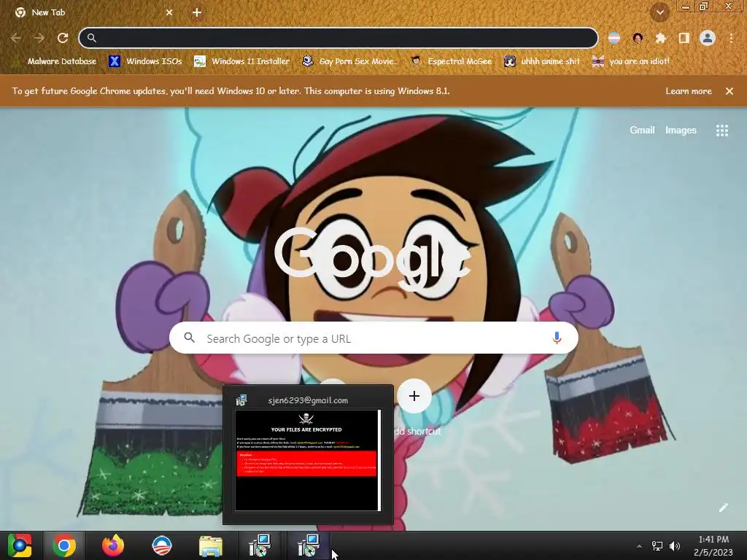Show hidden tray icons arrow
The image size is (747, 560).
(639, 546)
